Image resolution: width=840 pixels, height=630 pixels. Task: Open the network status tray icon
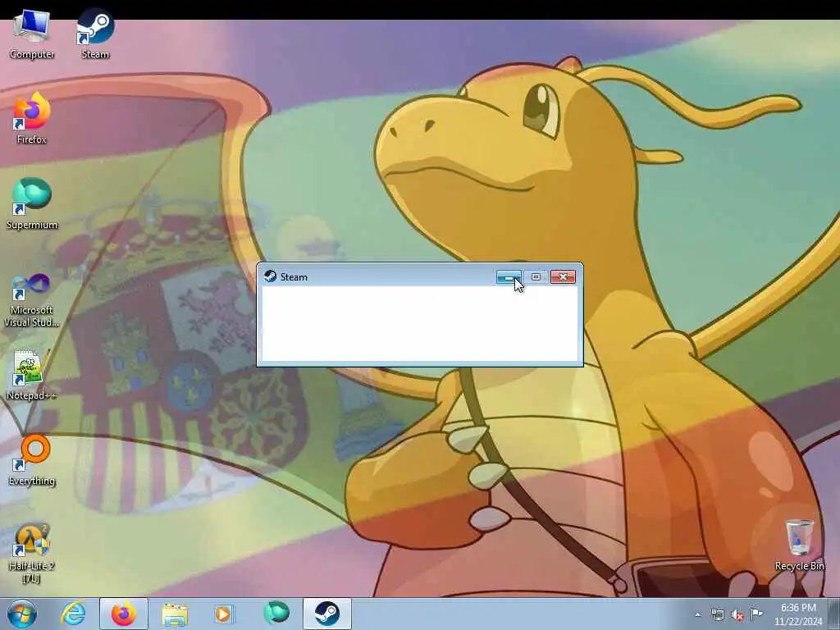click(x=717, y=615)
